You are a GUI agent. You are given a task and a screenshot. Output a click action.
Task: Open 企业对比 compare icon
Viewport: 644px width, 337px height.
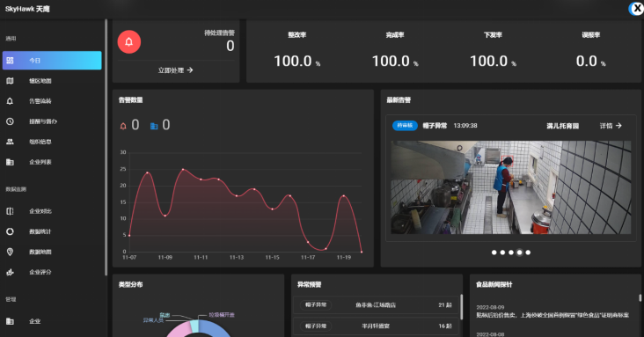coord(10,211)
